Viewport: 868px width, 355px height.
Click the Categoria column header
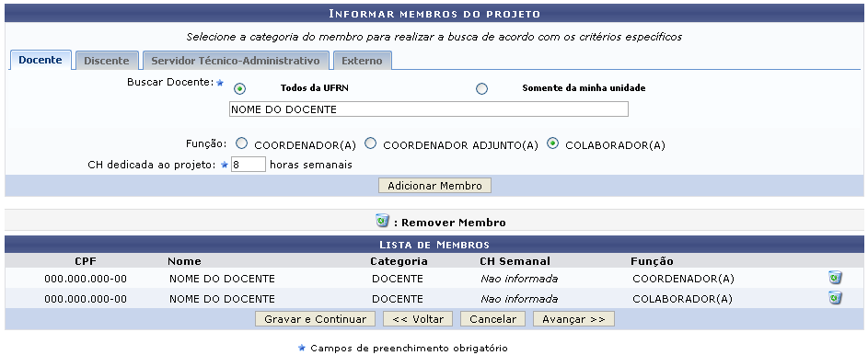click(x=399, y=261)
